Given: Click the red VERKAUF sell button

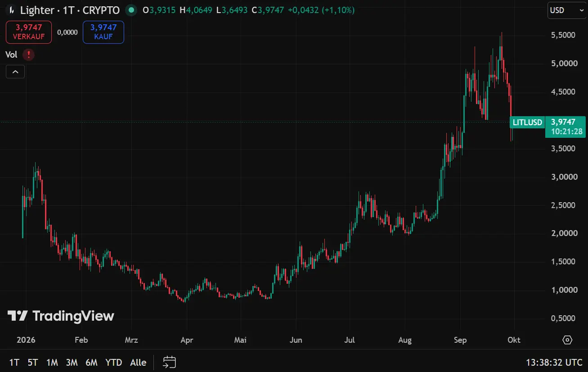Looking at the screenshot, I should [29, 32].
